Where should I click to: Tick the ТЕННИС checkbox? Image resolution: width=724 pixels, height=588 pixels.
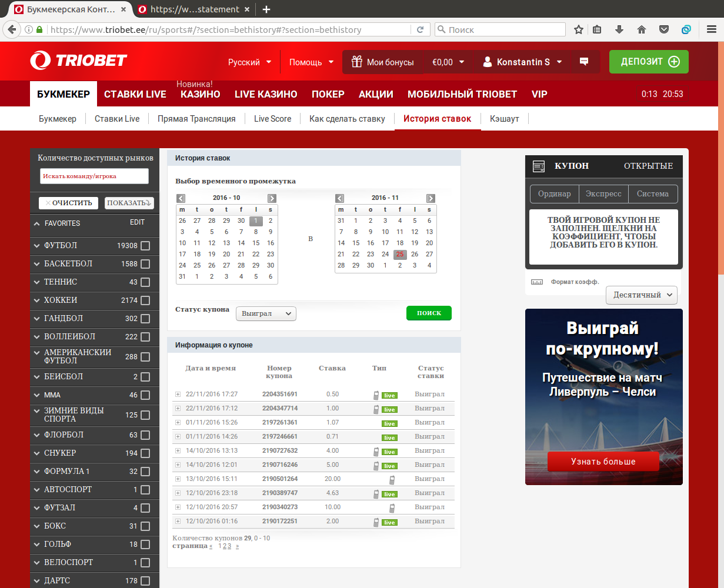pos(145,282)
